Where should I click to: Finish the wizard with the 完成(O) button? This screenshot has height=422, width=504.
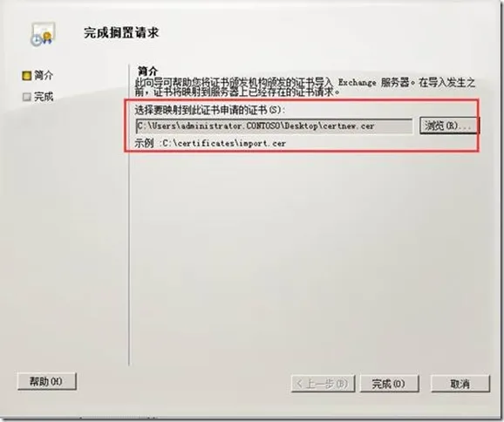tap(389, 384)
